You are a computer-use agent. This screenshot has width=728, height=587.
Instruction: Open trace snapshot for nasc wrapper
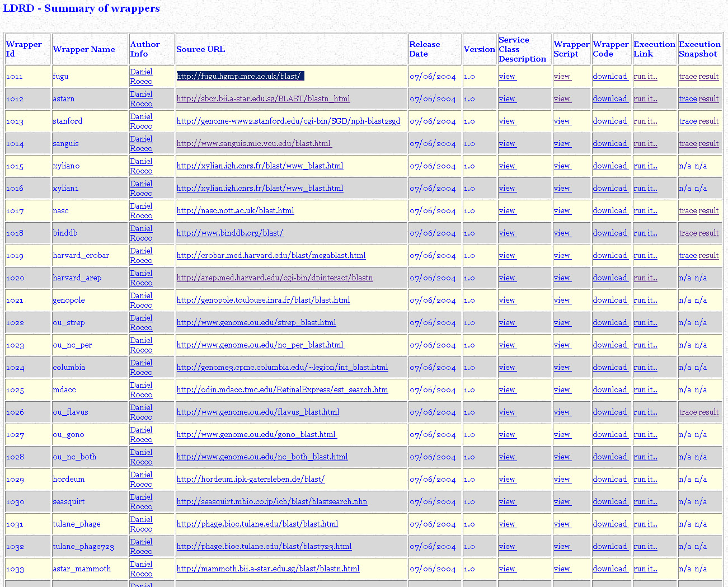688,210
